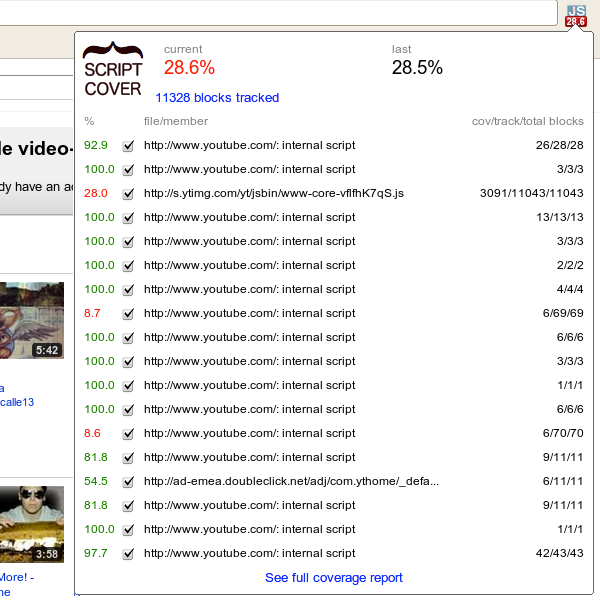Select internal script name on the 97.7 row
The width and height of the screenshot is (600, 601).
pos(250,553)
